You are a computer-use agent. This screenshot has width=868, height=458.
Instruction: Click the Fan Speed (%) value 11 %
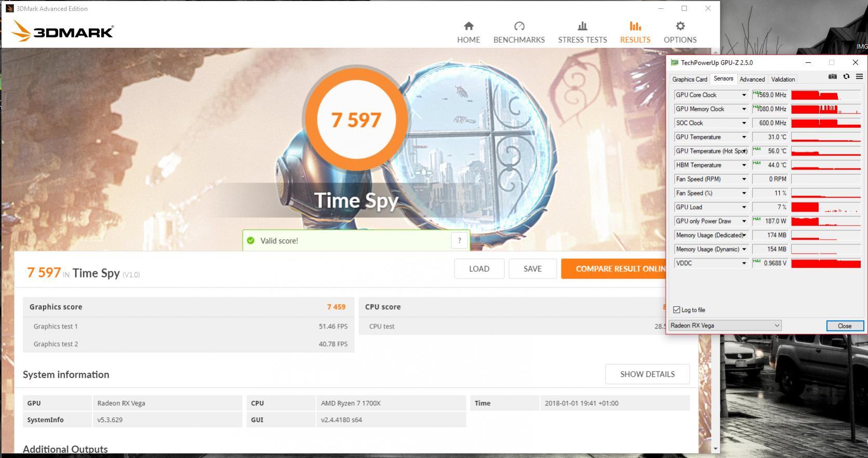(x=770, y=193)
